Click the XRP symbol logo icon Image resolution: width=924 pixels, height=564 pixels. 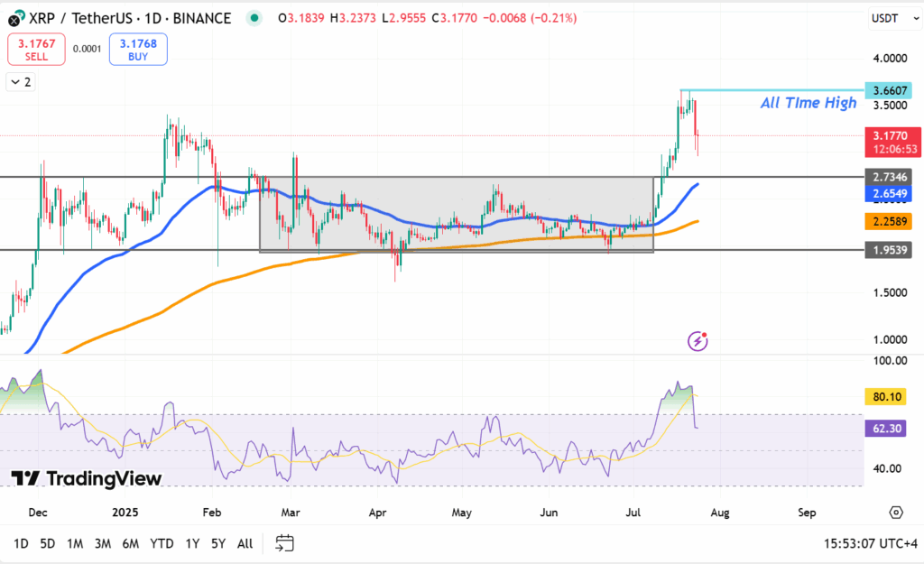pos(16,19)
